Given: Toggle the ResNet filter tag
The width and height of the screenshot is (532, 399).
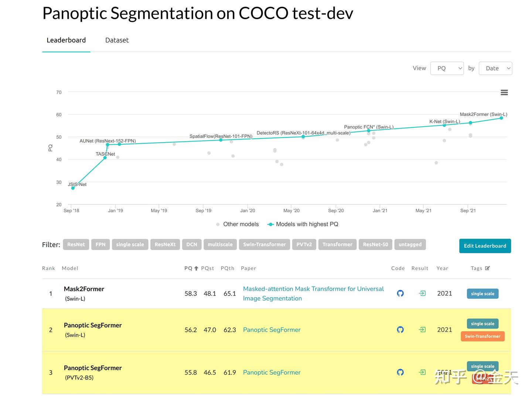Looking at the screenshot, I should pos(76,244).
